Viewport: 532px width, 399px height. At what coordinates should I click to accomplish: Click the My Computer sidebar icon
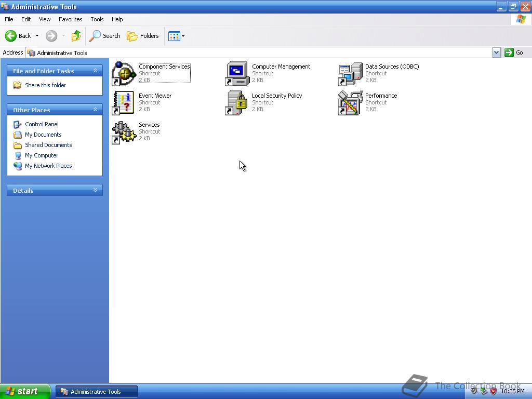(x=17, y=155)
